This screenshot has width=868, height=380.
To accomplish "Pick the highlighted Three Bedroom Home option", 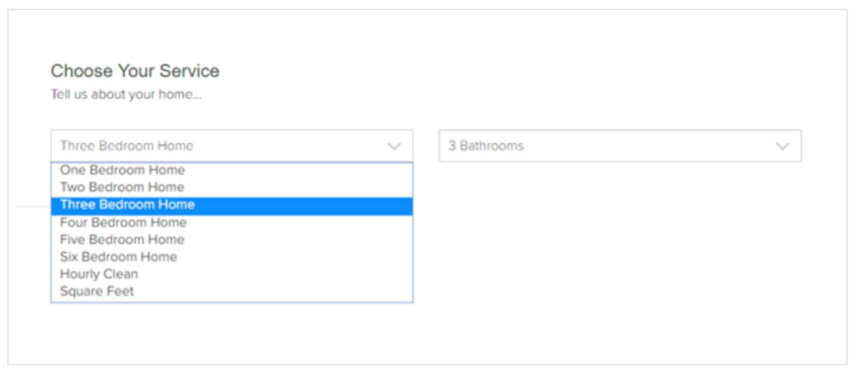I will (231, 205).
